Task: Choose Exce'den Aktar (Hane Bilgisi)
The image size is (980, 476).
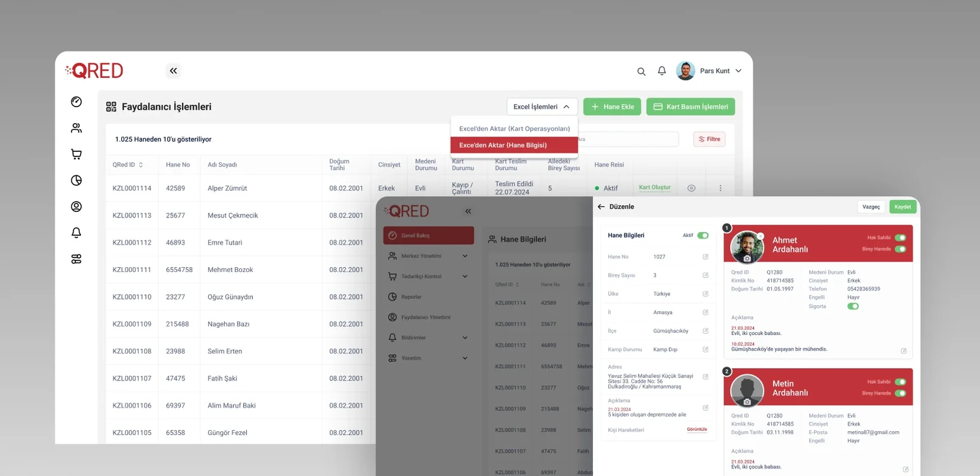Action: (x=514, y=145)
